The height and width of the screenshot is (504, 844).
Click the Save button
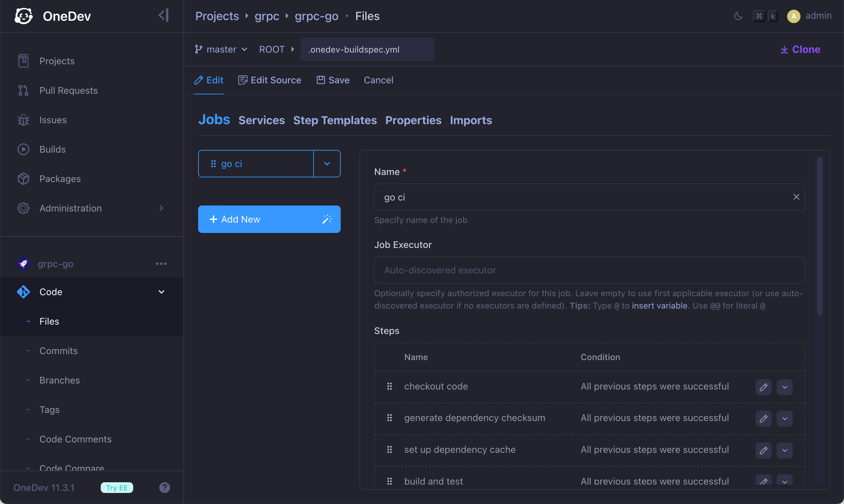tap(333, 80)
